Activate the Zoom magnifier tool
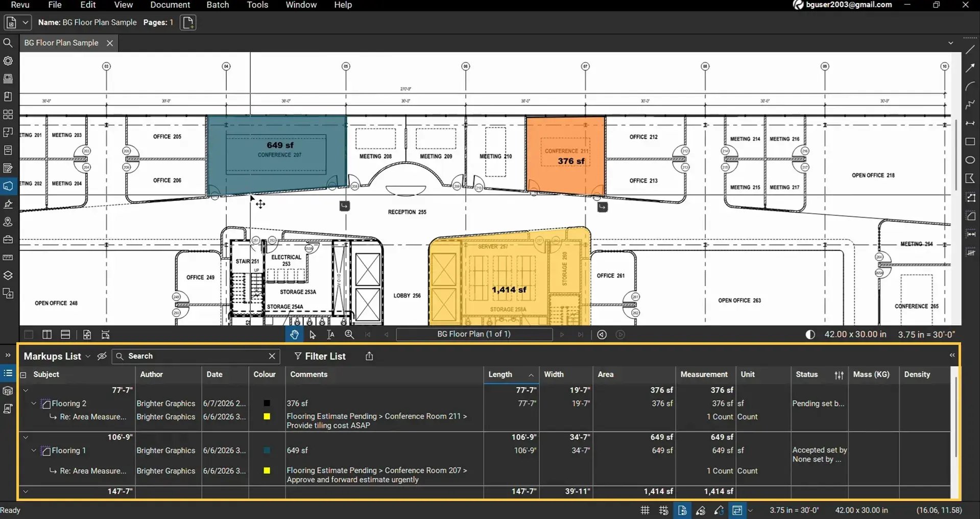The height and width of the screenshot is (519, 980). coord(349,335)
